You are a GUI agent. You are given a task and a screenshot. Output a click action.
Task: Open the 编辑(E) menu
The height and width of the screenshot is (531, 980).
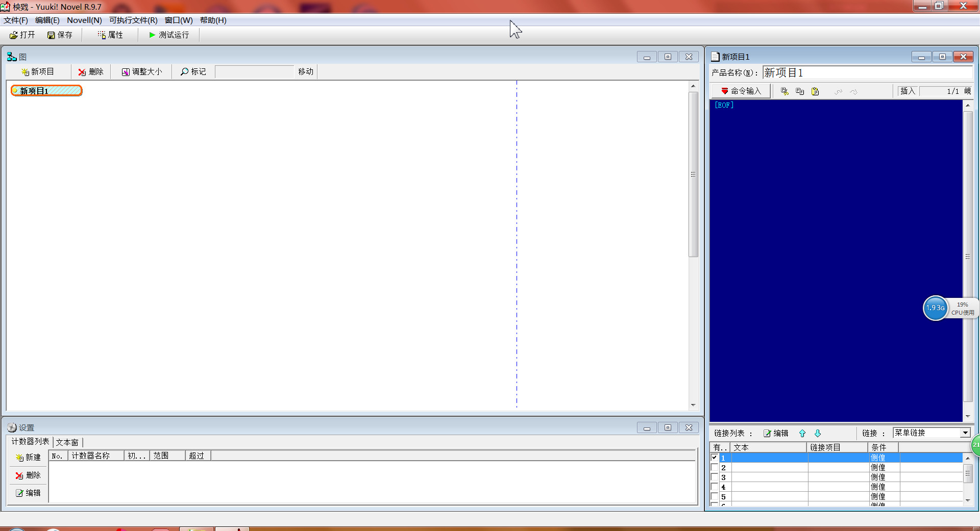tap(47, 20)
